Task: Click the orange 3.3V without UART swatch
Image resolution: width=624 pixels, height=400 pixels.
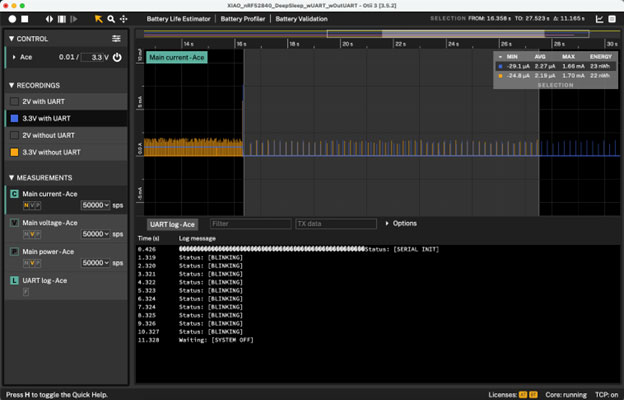Action: pos(14,151)
